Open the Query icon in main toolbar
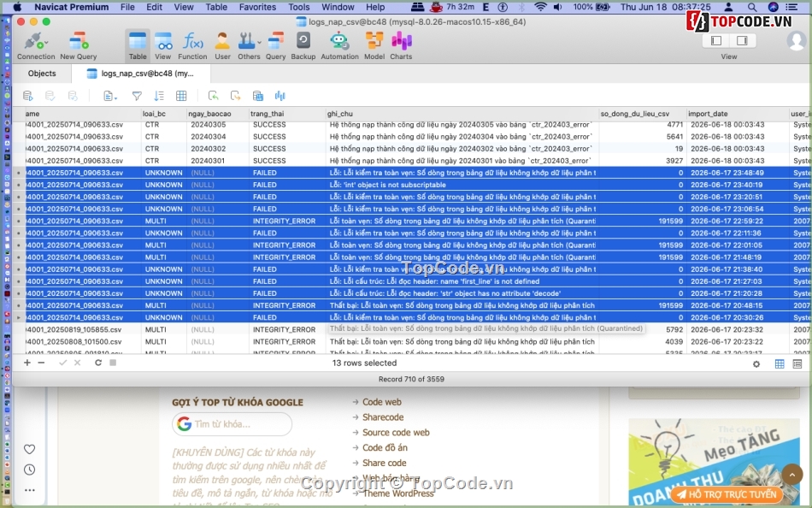This screenshot has width=812, height=508. coord(275,45)
